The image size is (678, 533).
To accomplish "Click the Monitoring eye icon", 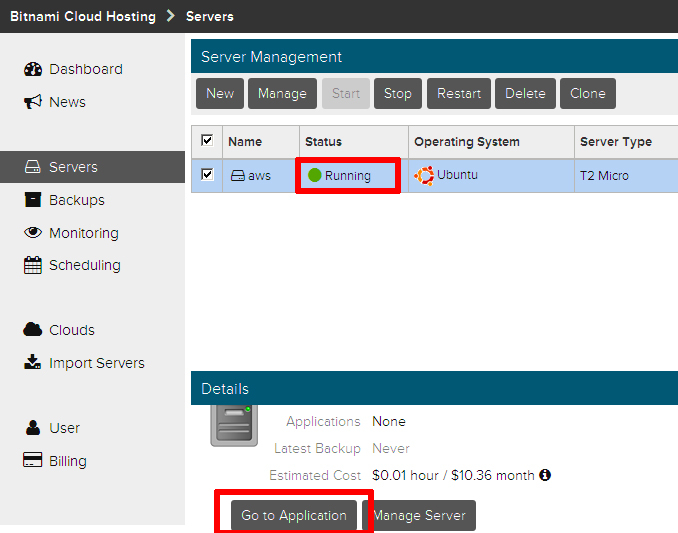I will pyautogui.click(x=33, y=233).
